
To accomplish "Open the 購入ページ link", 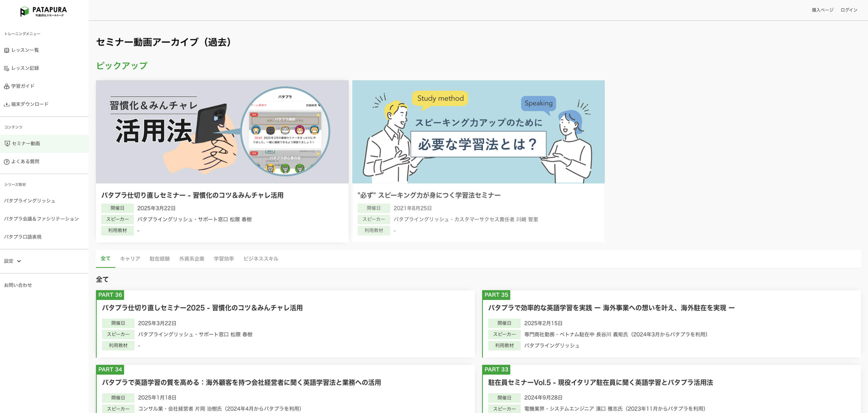I will click(x=822, y=10).
